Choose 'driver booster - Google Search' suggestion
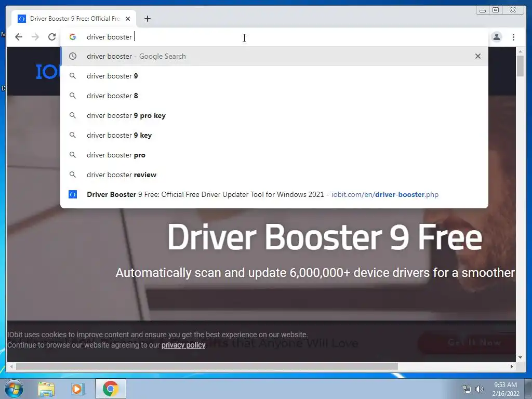This screenshot has height=399, width=532. tap(274, 56)
